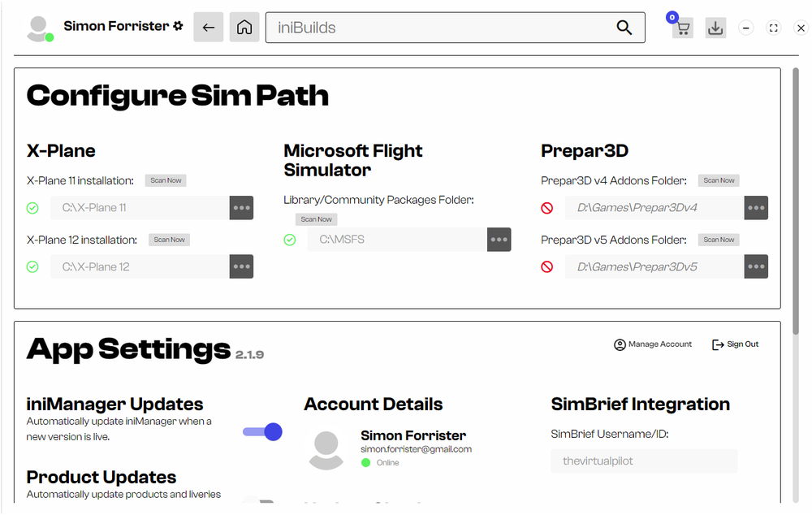Sign Out of the account

point(735,344)
